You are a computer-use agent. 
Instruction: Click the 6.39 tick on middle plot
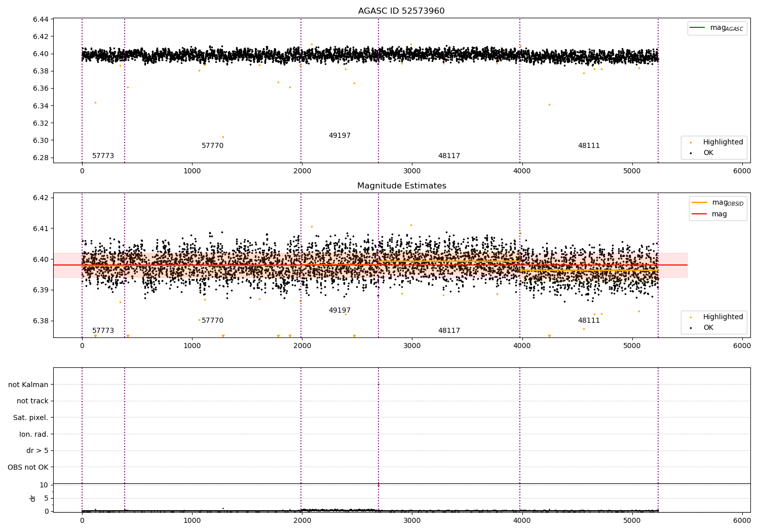(x=41, y=290)
